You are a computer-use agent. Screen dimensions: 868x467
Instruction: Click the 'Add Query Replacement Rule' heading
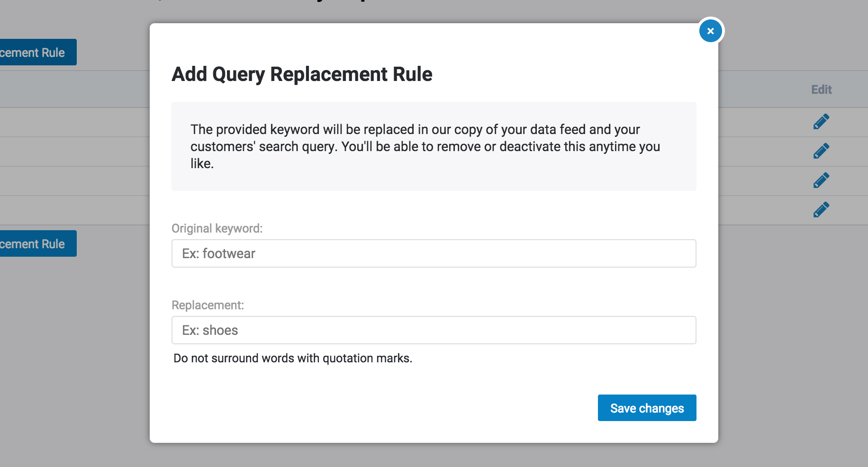point(302,74)
